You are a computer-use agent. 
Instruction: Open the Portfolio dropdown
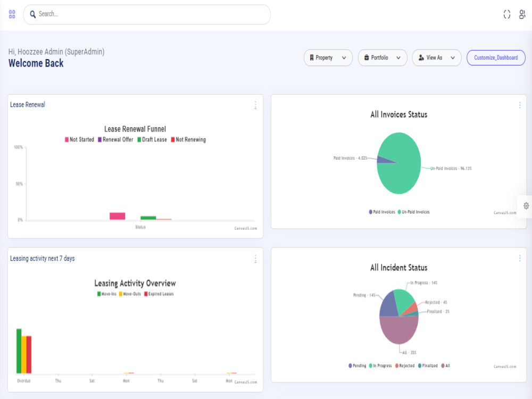coord(383,57)
